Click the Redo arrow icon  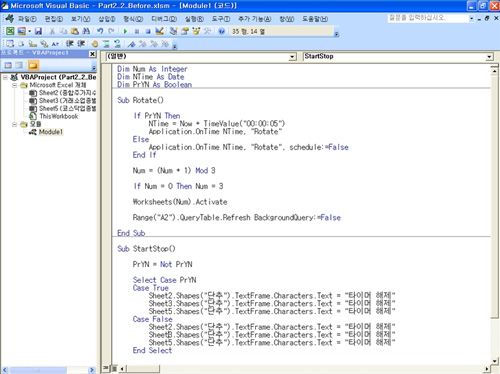pos(111,31)
